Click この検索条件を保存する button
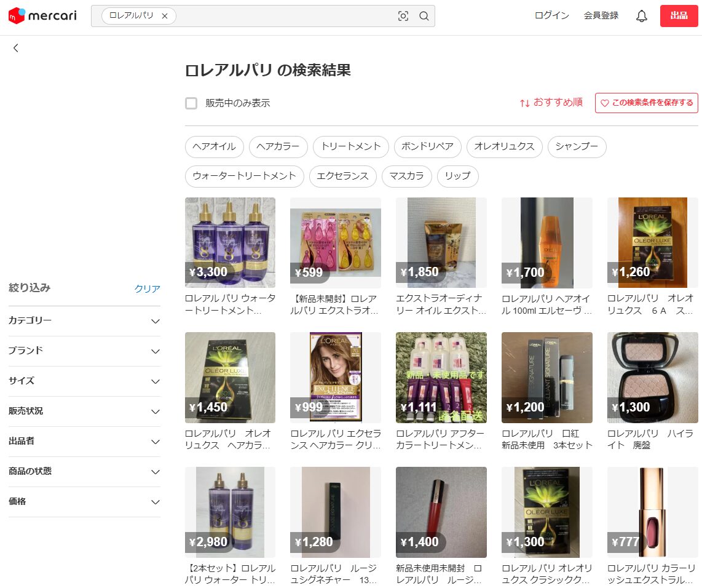The image size is (702, 588). coord(647,103)
